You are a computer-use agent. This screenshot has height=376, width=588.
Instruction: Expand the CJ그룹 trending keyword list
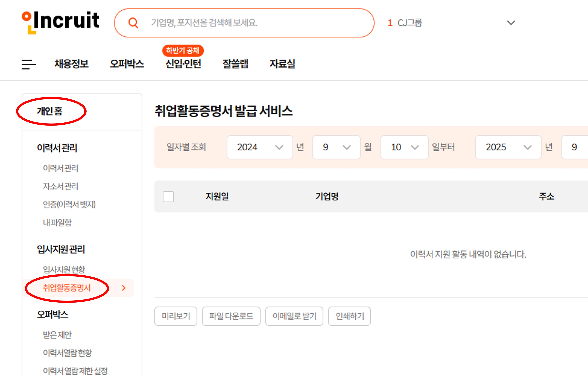tap(511, 23)
